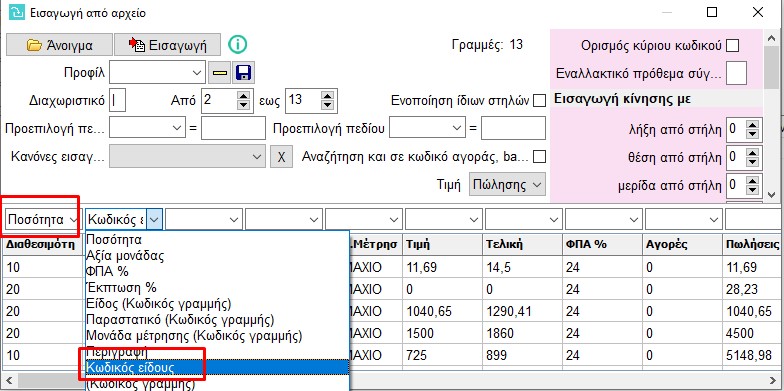Click the Εισαγωγή import button

tap(168, 45)
